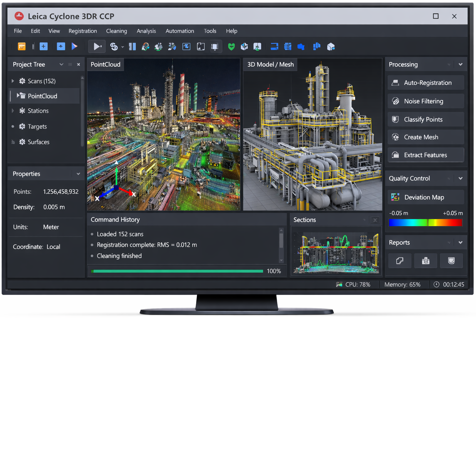The width and height of the screenshot is (476, 476).
Task: Collapse the Processing panel chevron
Action: pos(461,64)
